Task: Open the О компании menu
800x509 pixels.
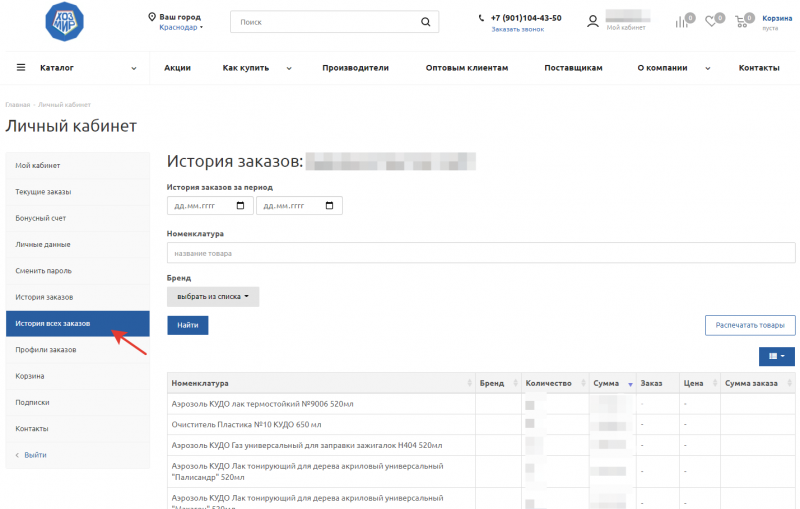Action: tap(662, 68)
